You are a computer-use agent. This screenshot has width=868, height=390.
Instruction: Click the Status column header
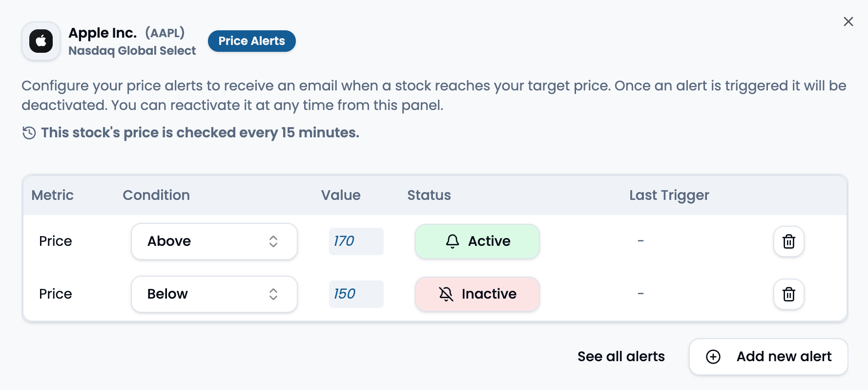(429, 195)
